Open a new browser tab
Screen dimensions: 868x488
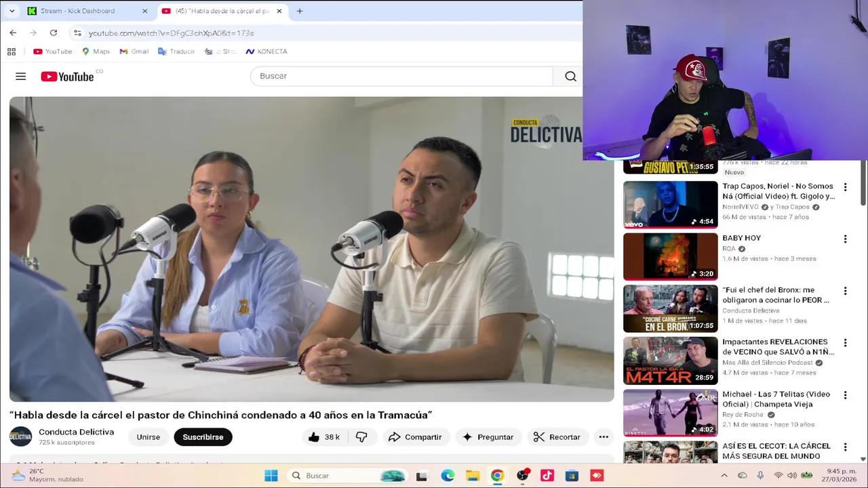tap(300, 11)
